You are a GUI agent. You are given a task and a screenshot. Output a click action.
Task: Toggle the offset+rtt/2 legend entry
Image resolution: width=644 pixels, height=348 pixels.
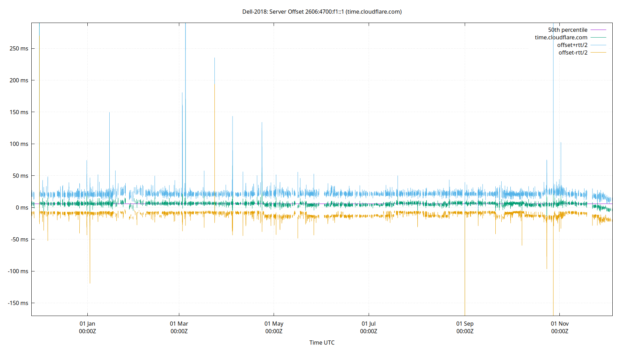(572, 45)
